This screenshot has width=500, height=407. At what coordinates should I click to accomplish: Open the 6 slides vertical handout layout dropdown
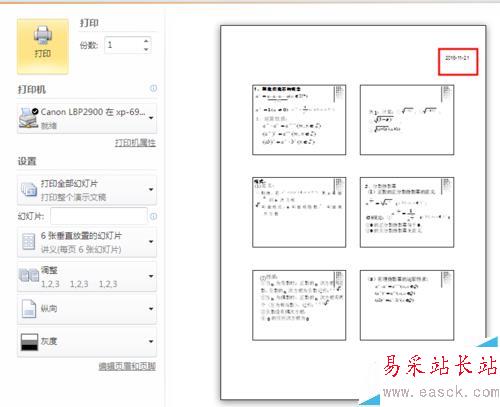click(x=87, y=242)
